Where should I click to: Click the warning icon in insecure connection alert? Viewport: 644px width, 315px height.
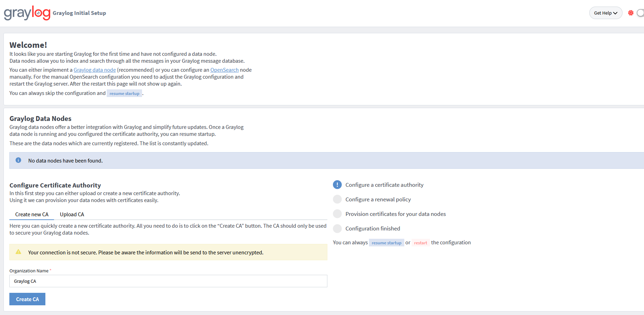point(18,252)
